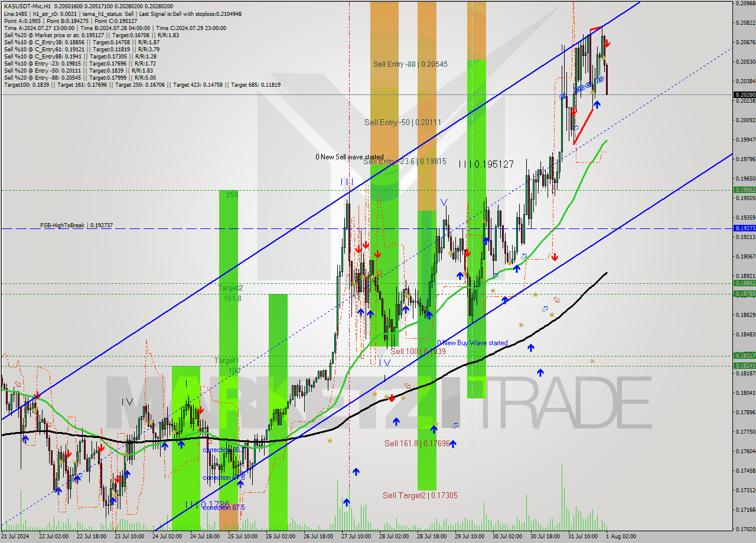Click the '24 Jul 02:00' time axis label
This screenshot has width=756, height=543.
pyautogui.click(x=167, y=537)
